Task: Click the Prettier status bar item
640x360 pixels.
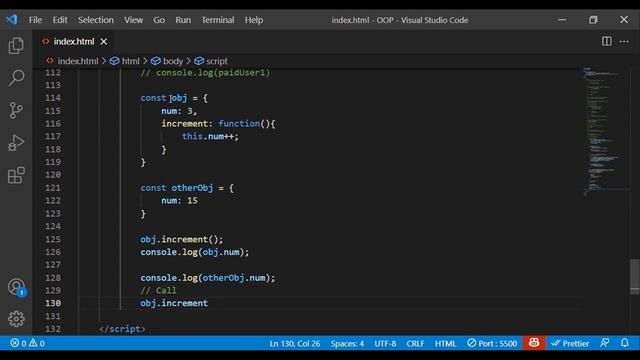Action: pyautogui.click(x=570, y=343)
